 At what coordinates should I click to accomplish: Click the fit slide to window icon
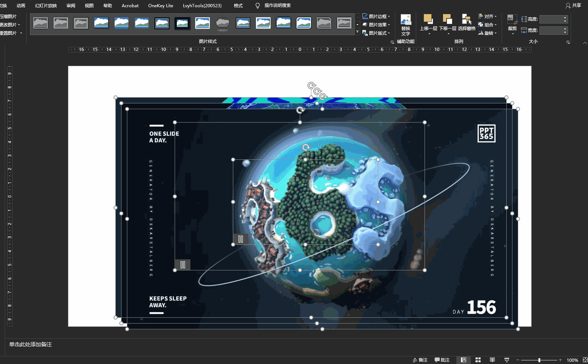[585, 360]
